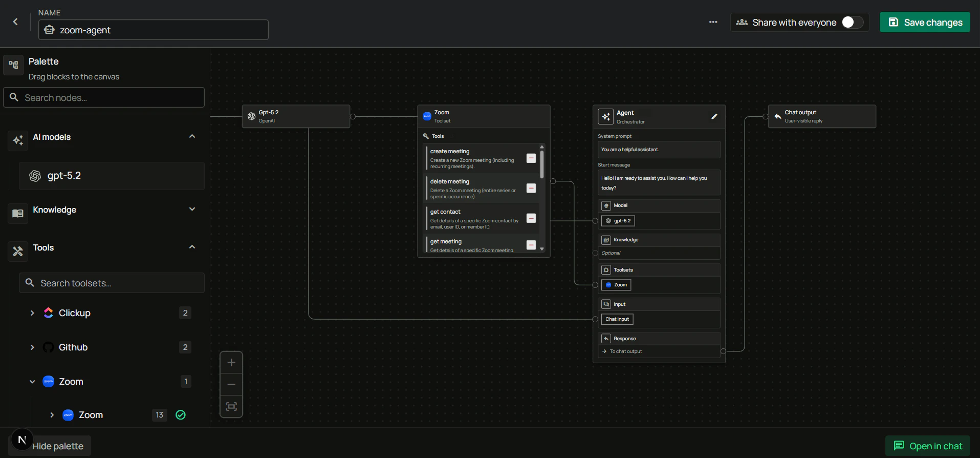Edit the zoom-agent name field
This screenshot has width=980, height=458.
tap(154, 30)
